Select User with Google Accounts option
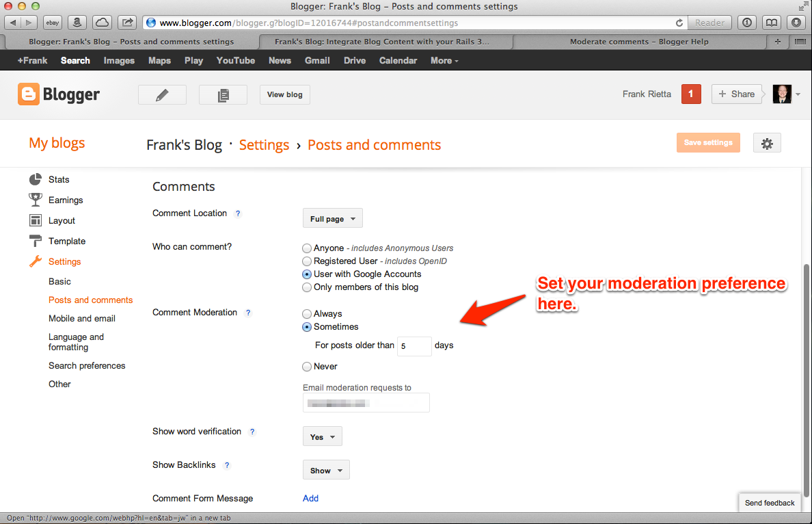 [307, 274]
